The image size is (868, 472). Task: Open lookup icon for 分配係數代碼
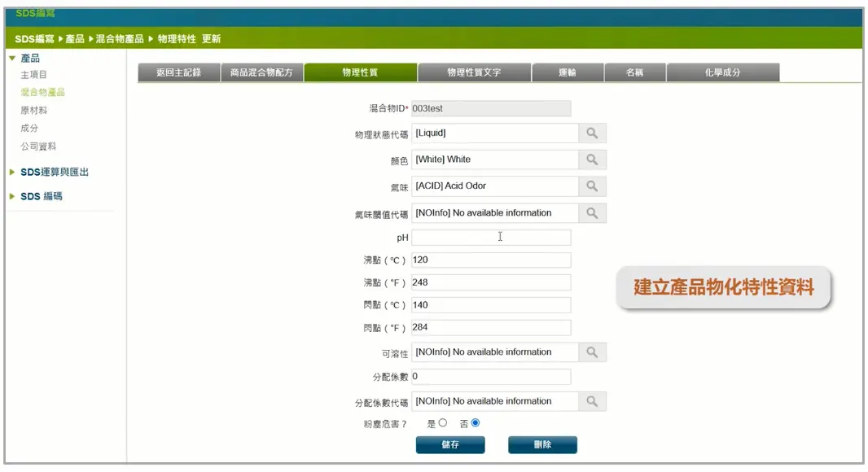592,401
